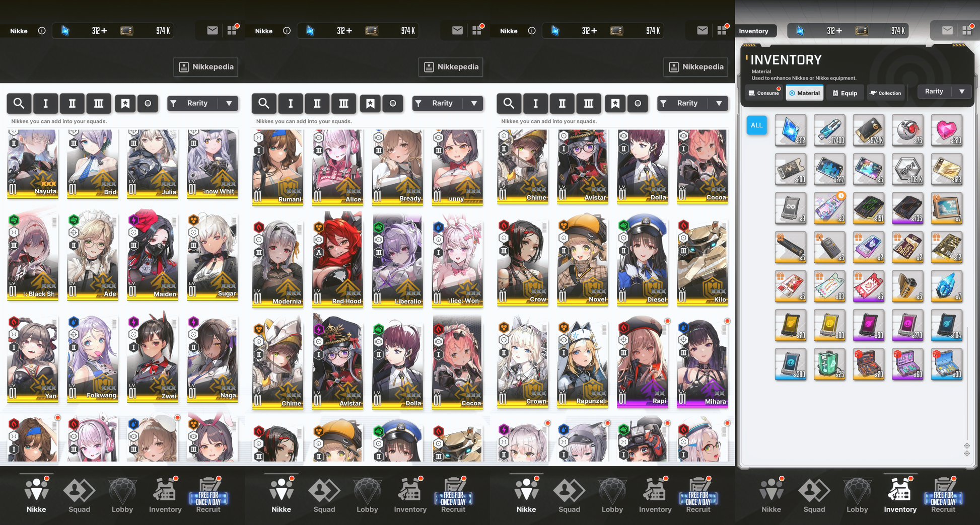Switch to the Collection tab in Inventory
The width and height of the screenshot is (980, 525).
tap(885, 93)
